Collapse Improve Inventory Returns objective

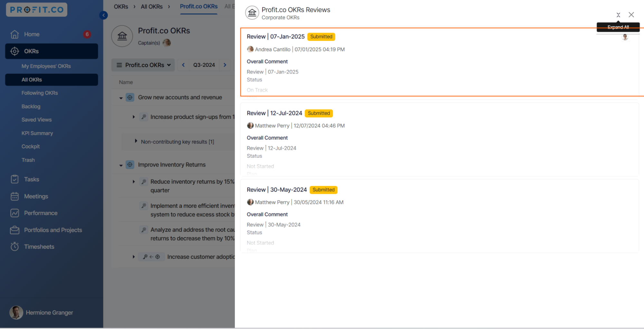121,165
